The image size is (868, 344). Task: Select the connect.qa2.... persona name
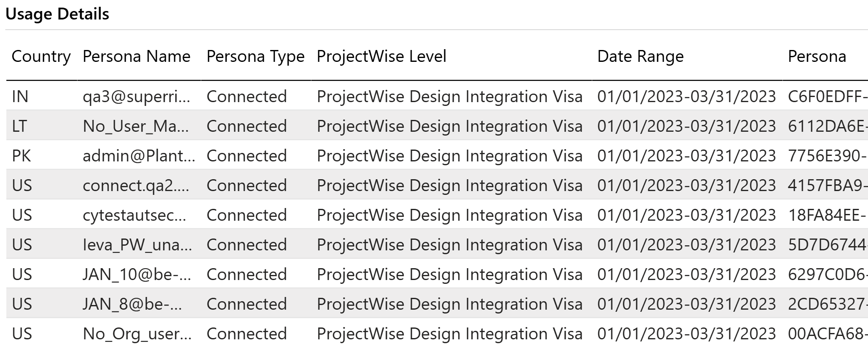pyautogui.click(x=136, y=186)
